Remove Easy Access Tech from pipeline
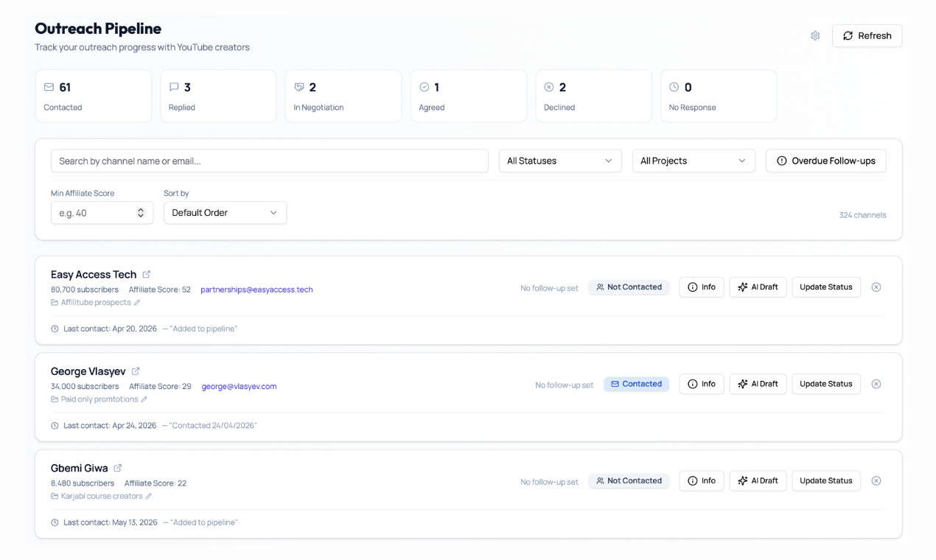 tap(876, 287)
